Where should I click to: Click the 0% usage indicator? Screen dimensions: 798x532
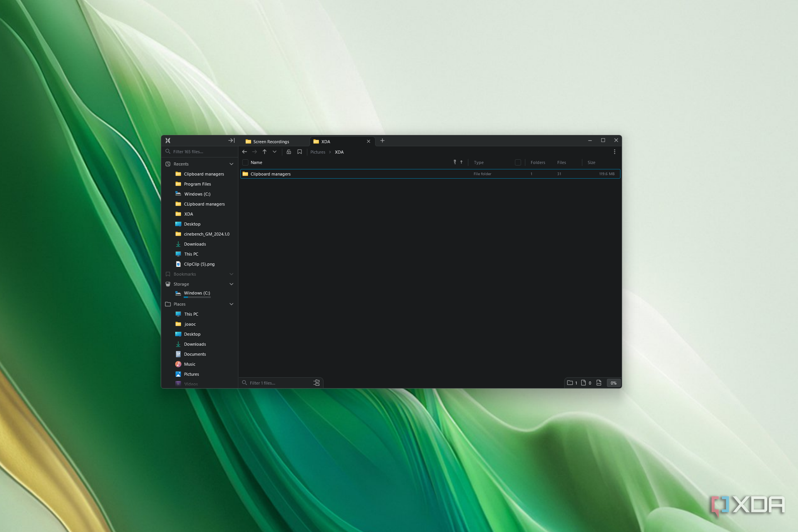[x=614, y=383]
